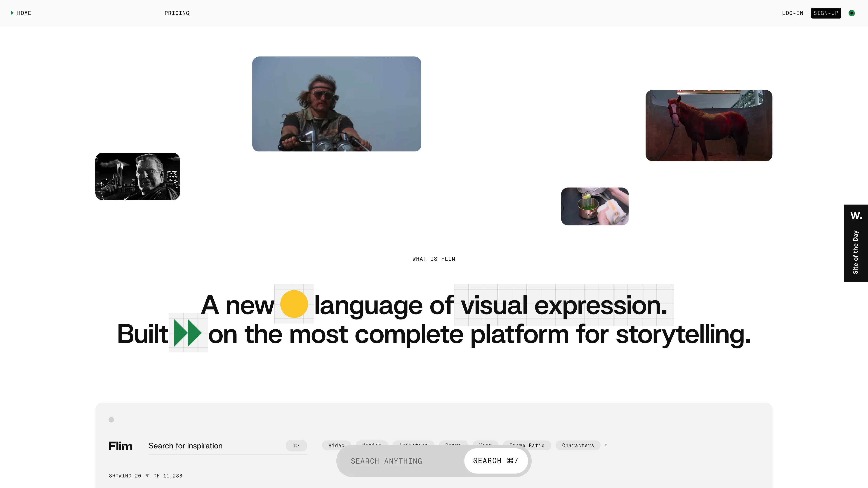Open the Awwwards W. logo badge
868x488 pixels.
[x=856, y=216]
